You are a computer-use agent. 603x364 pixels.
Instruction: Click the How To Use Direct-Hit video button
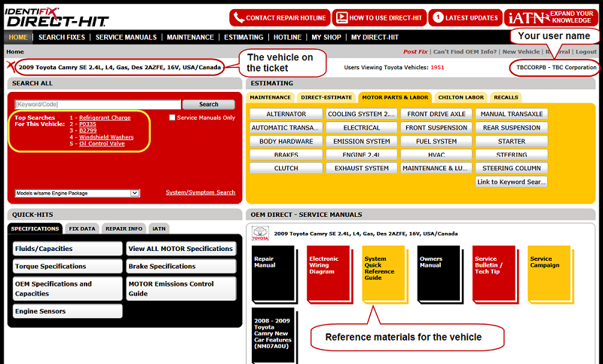[x=380, y=17]
